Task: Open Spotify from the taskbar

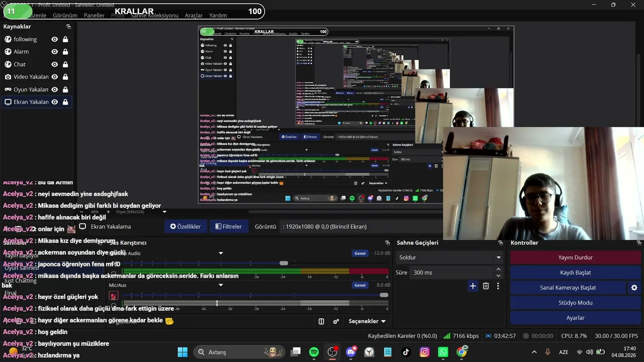Action: point(314,352)
